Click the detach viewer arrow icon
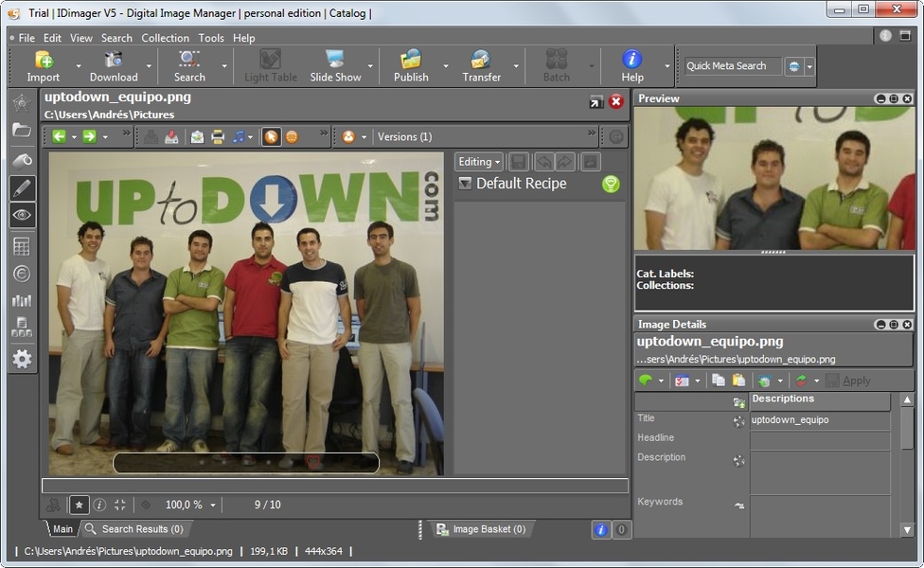924x568 pixels. coord(595,102)
